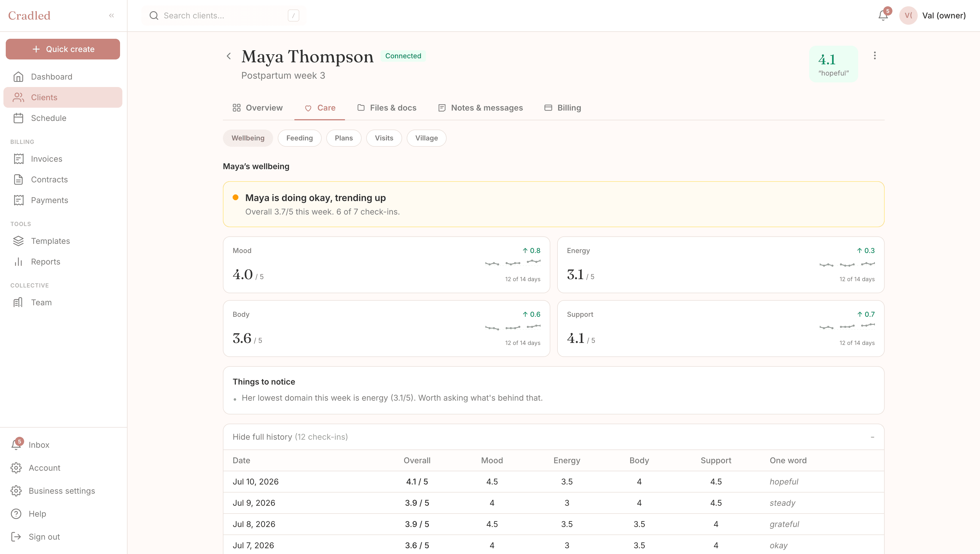The width and height of the screenshot is (980, 554).
Task: Open the Team page
Action: 63,302
